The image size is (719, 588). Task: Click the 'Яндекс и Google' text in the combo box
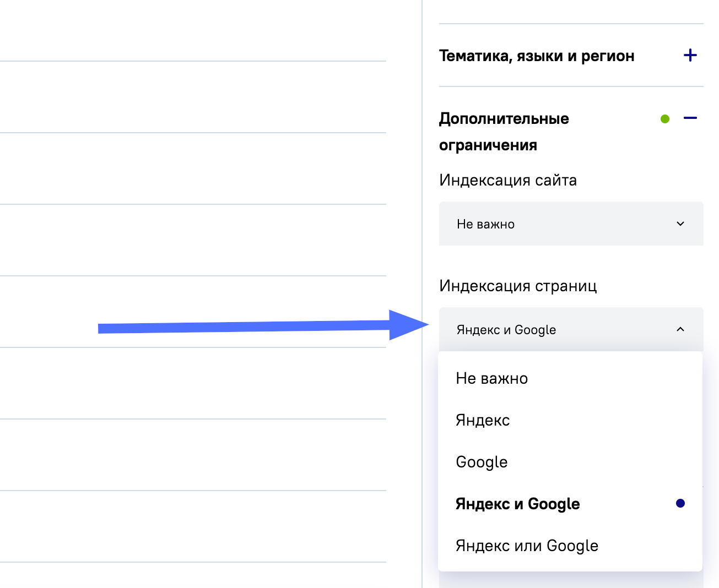point(506,330)
